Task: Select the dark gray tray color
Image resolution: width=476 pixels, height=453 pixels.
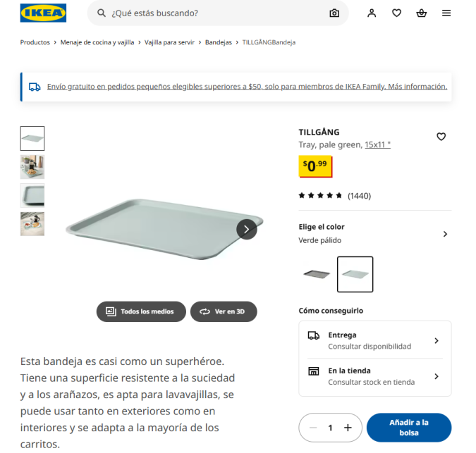Action: pos(317,275)
